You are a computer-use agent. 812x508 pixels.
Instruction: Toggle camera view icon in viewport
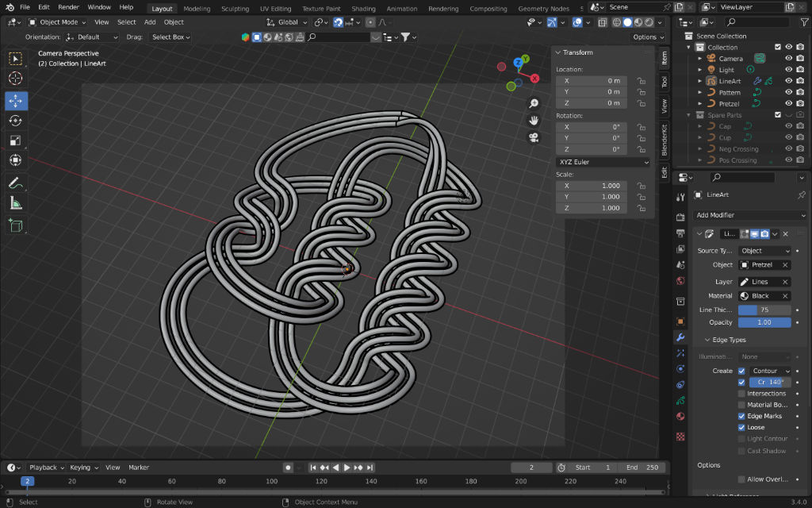tap(534, 137)
